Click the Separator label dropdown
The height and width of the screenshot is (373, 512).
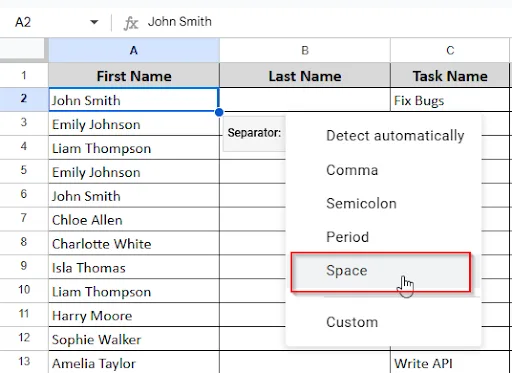(x=254, y=133)
